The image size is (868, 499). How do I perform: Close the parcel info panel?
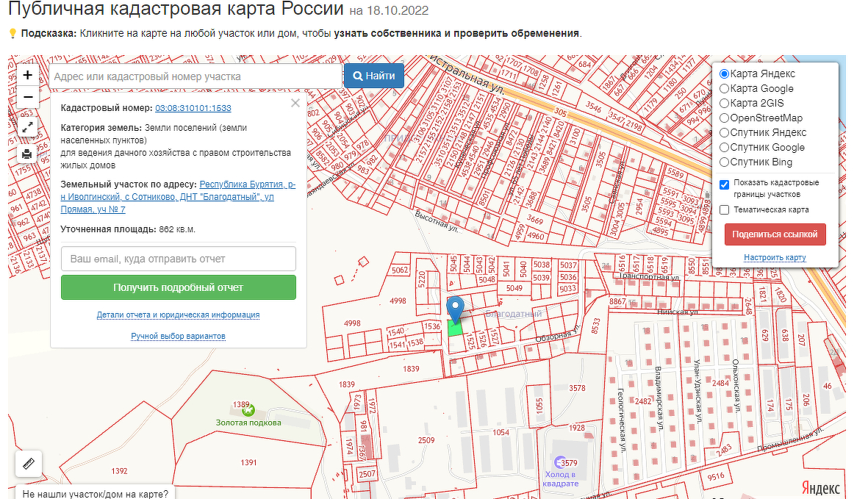click(x=295, y=104)
